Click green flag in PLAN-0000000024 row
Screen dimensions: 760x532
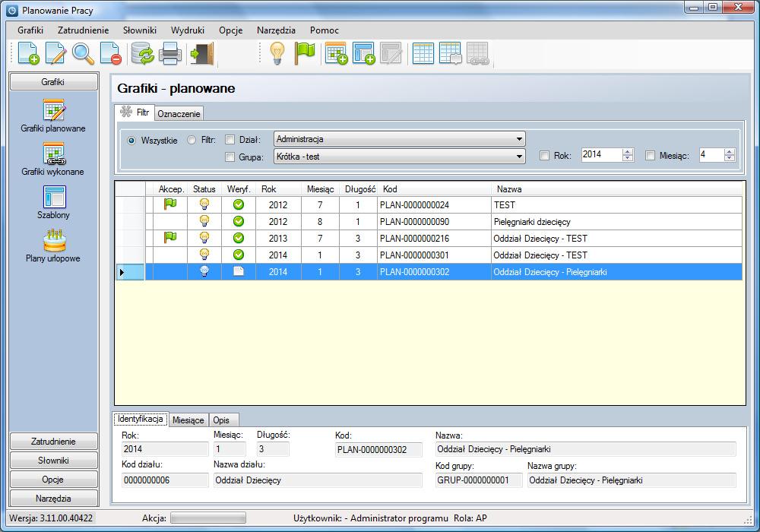click(170, 204)
